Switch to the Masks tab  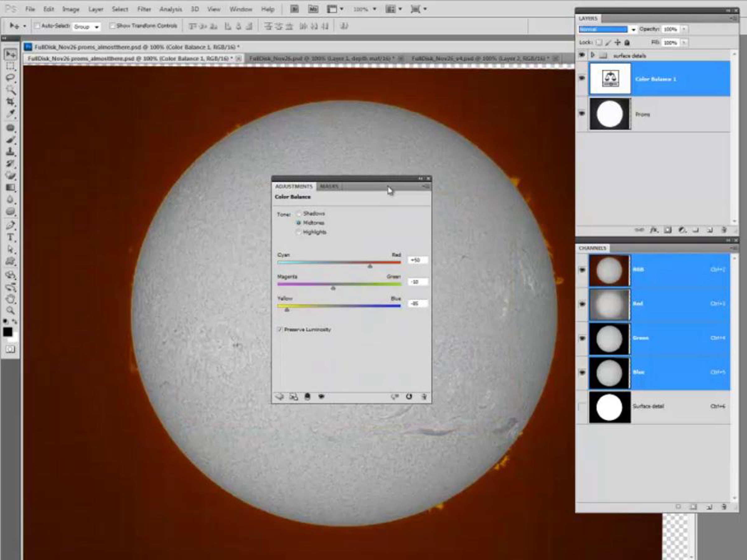click(x=329, y=186)
